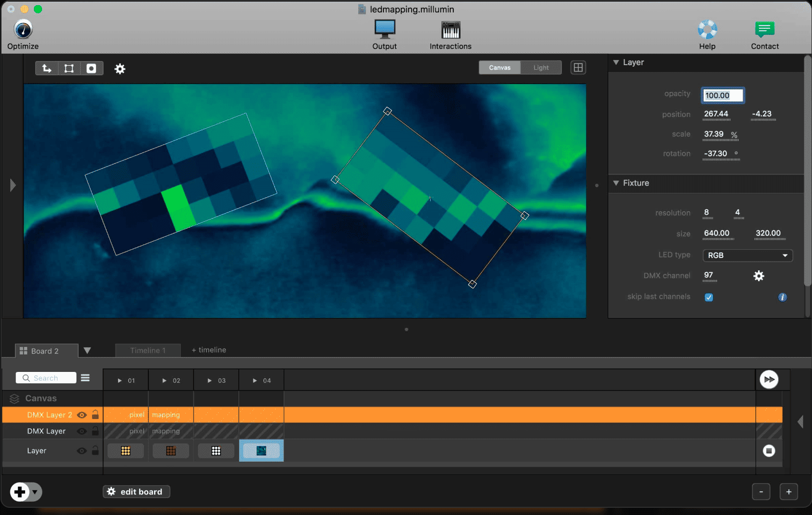The image size is (812, 515).
Task: Show info for skip last channels
Action: [782, 297]
